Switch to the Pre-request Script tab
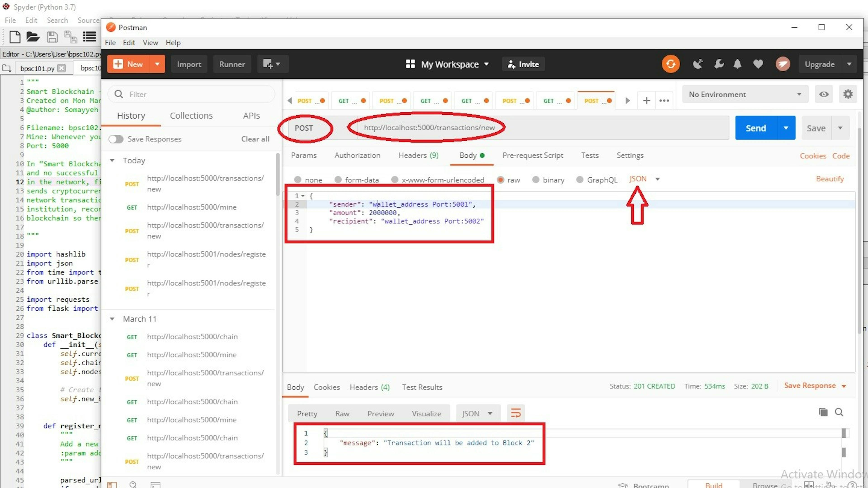This screenshot has height=488, width=868. click(x=533, y=155)
